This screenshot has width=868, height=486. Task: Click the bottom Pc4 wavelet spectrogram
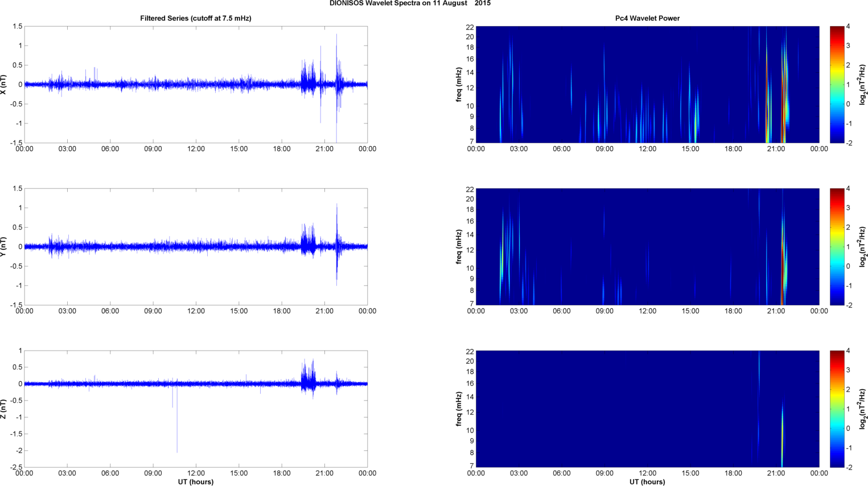pos(647,409)
